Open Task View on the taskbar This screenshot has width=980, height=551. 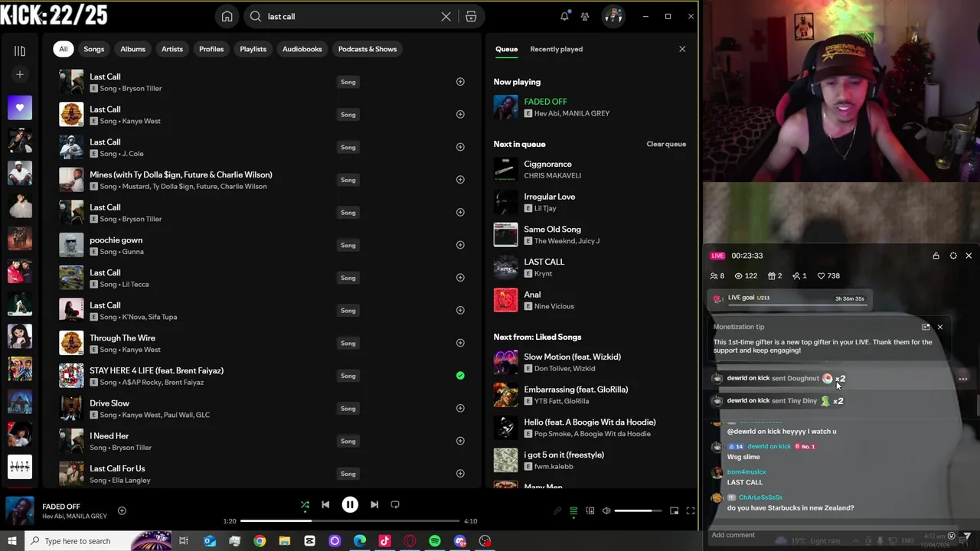[184, 541]
